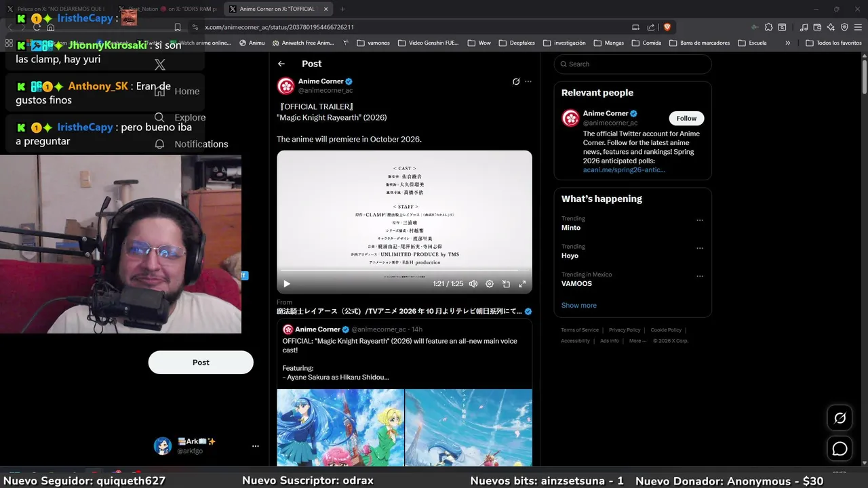The height and width of the screenshot is (488, 868).
Task: Open the Minto trending topic
Action: 571,228
